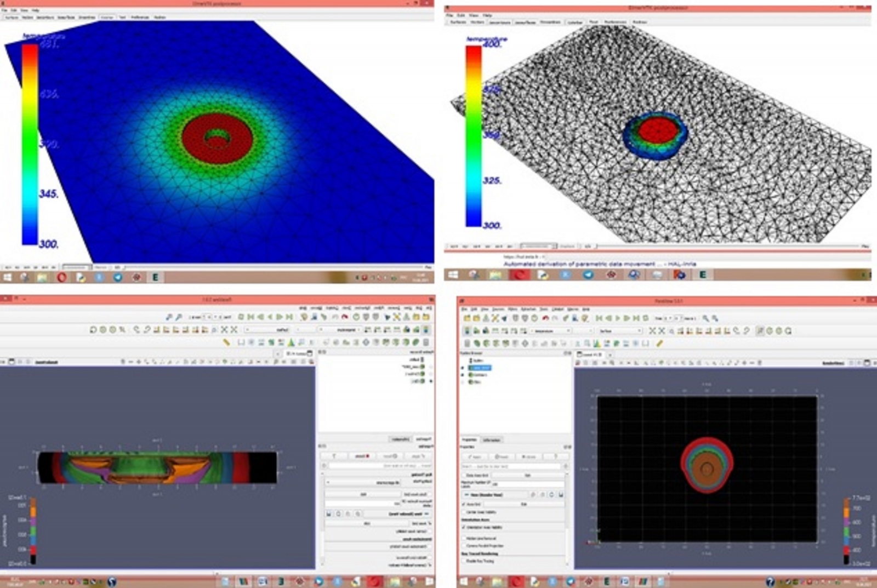
Task: Enable Ray Tracing checkbox in properties panel
Action: pyautogui.click(x=464, y=561)
